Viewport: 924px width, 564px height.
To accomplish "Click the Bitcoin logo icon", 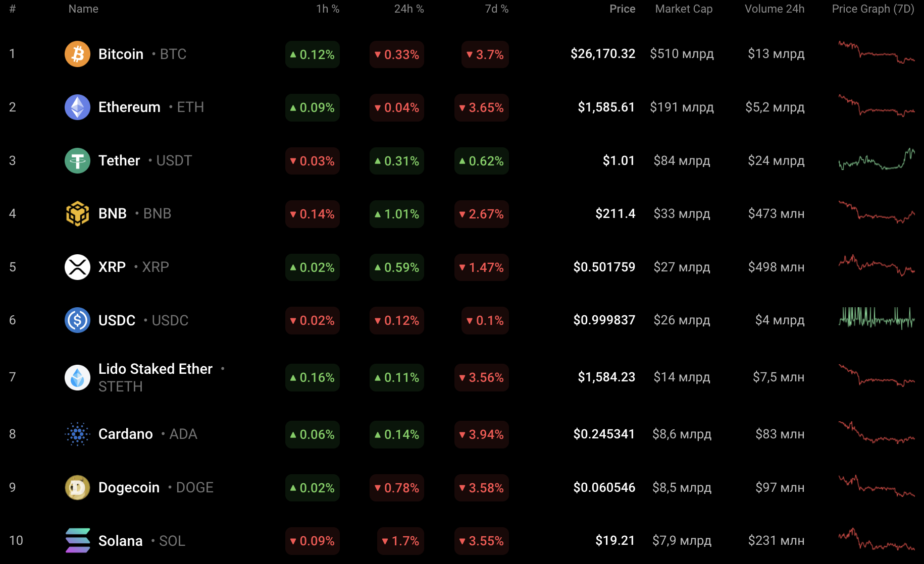I will click(x=77, y=54).
